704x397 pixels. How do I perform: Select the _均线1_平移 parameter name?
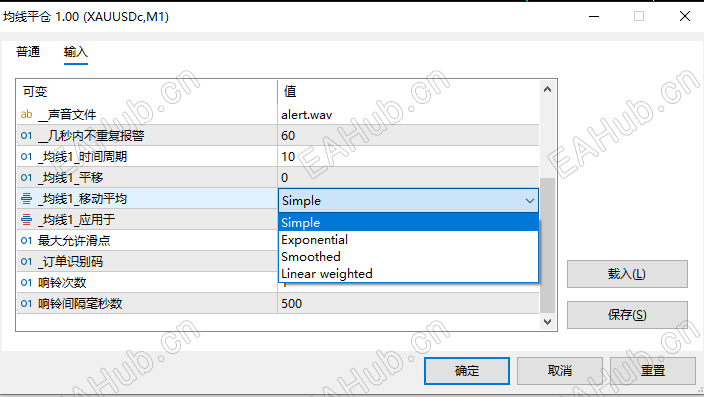coord(70,178)
